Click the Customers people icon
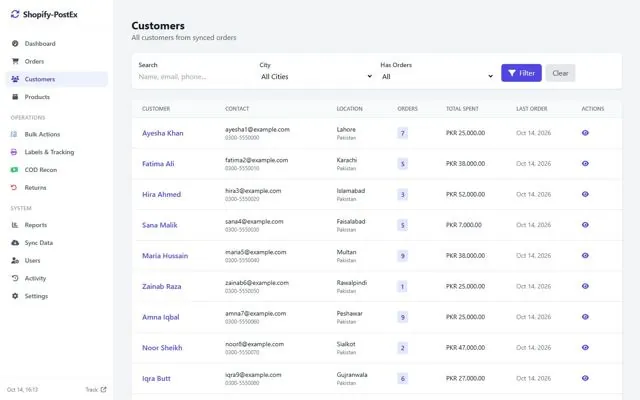This screenshot has height=400, width=640. tap(15, 79)
